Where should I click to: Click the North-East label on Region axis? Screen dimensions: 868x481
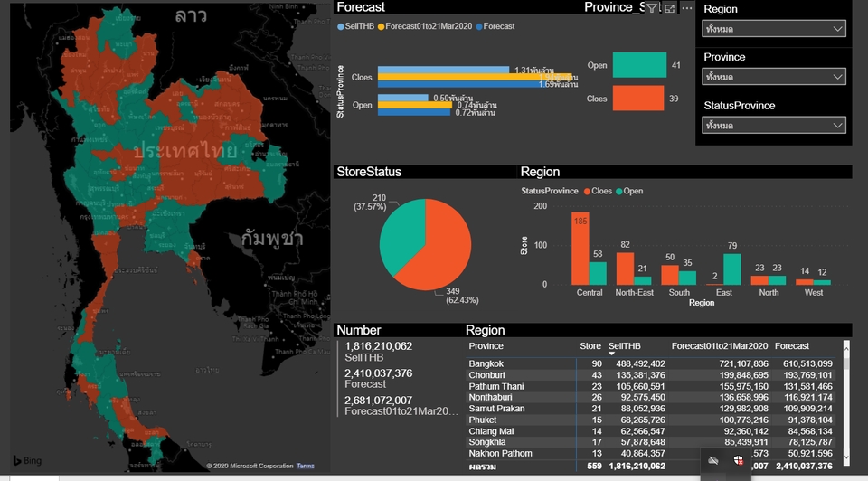635,292
